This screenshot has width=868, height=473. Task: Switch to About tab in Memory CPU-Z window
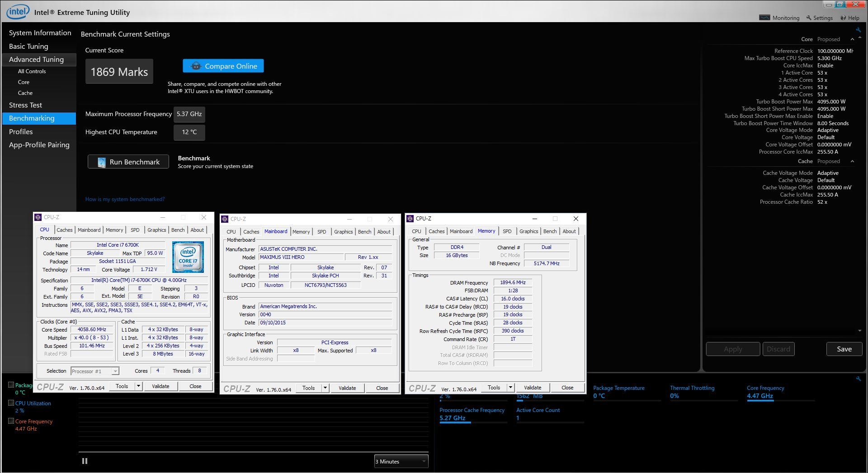[x=569, y=231]
